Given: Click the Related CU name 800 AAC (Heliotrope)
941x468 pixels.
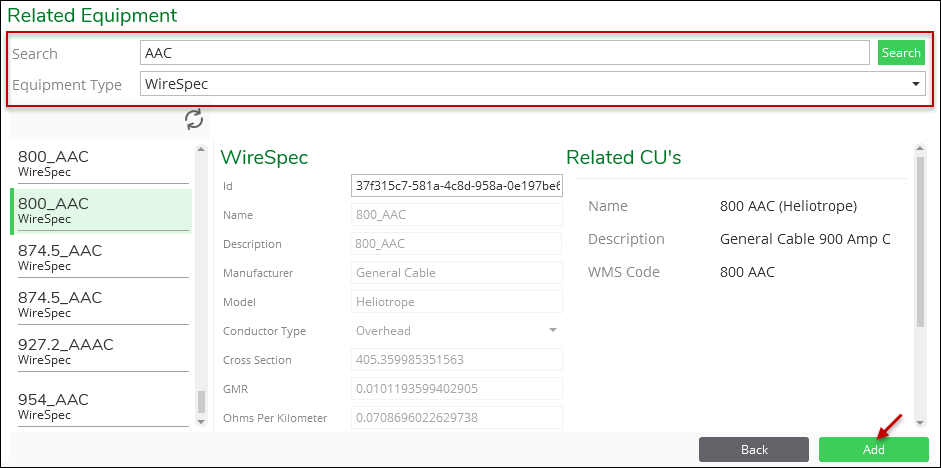Looking at the screenshot, I should point(789,206).
